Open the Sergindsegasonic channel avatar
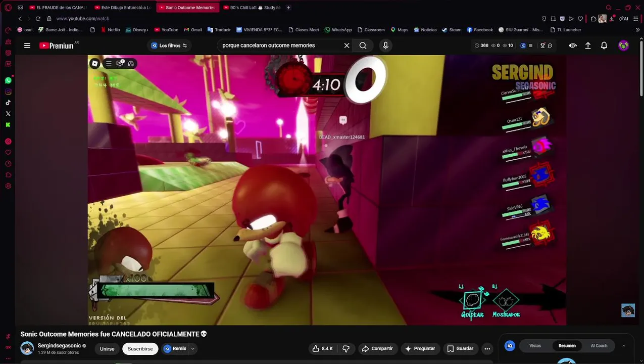The width and height of the screenshot is (644, 364). pos(27,348)
